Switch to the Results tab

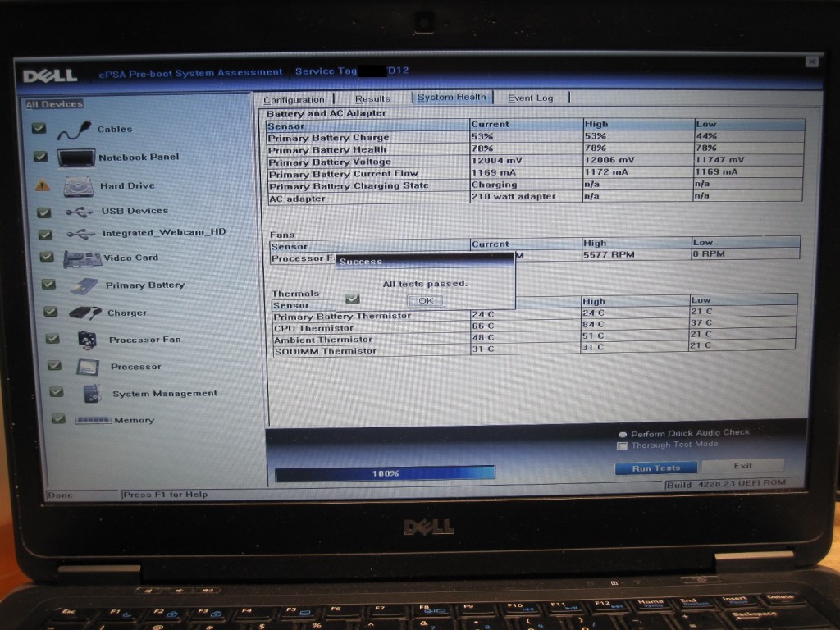click(x=372, y=98)
